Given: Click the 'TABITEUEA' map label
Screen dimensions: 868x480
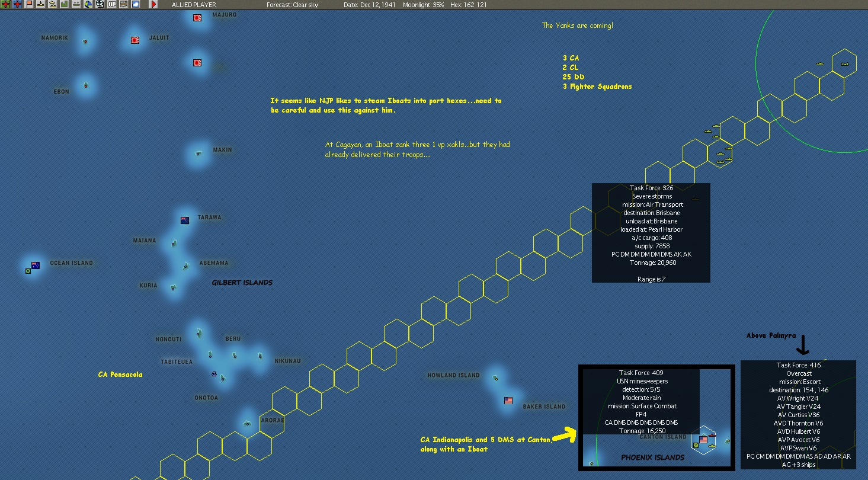Looking at the screenshot, I should (177, 361).
